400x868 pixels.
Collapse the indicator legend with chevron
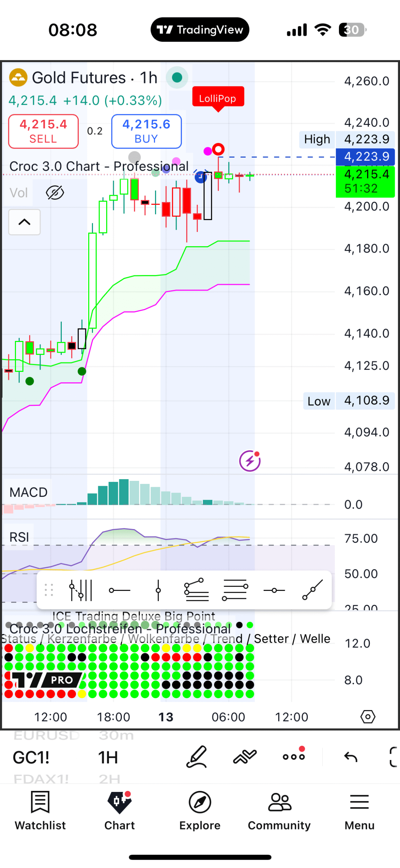pyautogui.click(x=24, y=222)
